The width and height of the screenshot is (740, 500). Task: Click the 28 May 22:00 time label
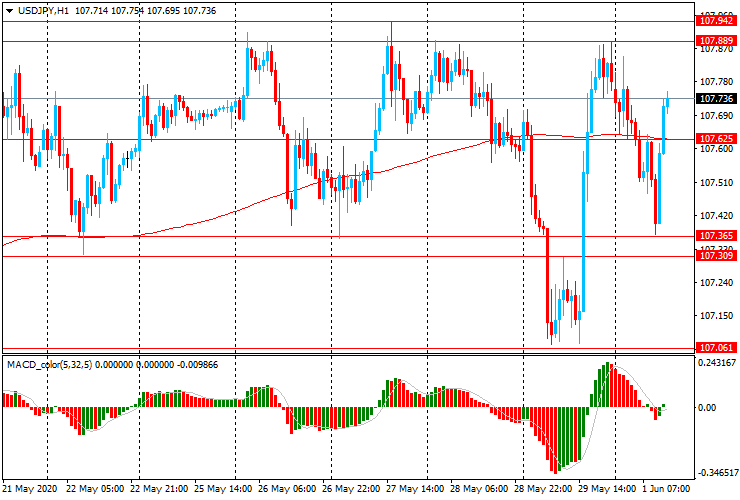(543, 489)
